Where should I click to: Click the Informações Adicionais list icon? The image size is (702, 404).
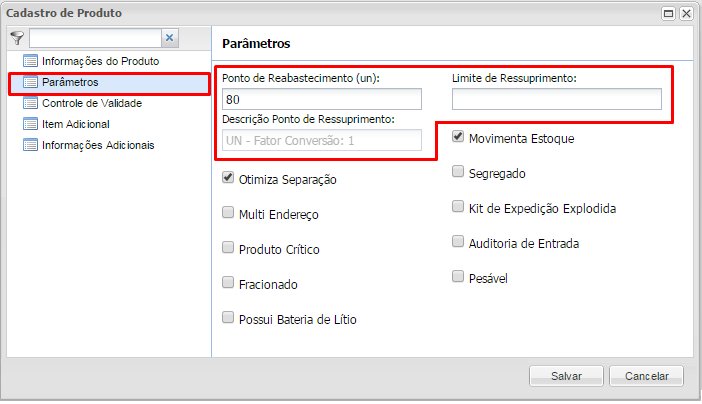coord(29,145)
